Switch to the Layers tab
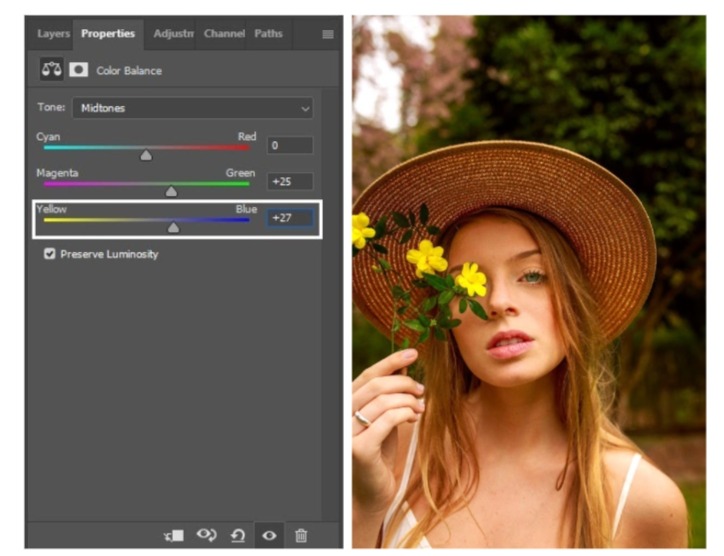724x556 pixels. 53,34
